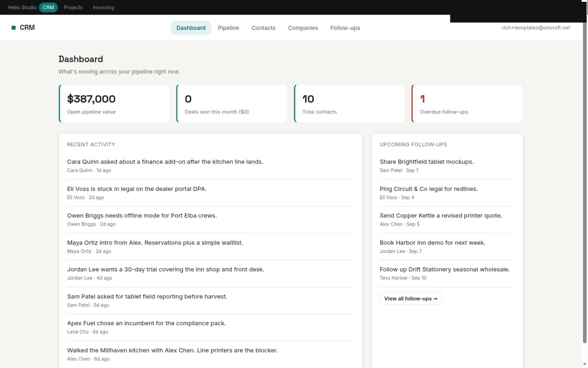Open the Deals won this month card
The width and height of the screenshot is (588, 368).
pyautogui.click(x=232, y=103)
